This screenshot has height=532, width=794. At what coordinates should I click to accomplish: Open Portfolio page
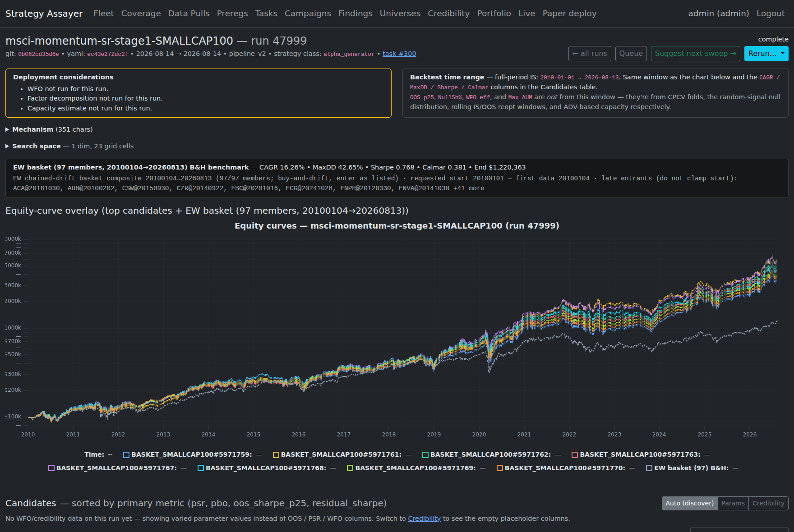pos(494,14)
